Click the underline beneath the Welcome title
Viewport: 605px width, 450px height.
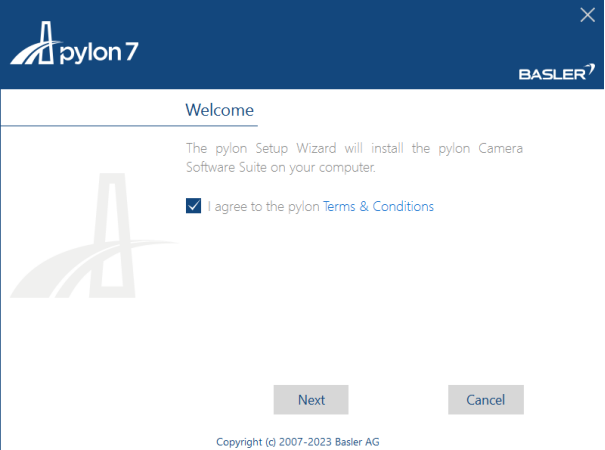coord(129,125)
